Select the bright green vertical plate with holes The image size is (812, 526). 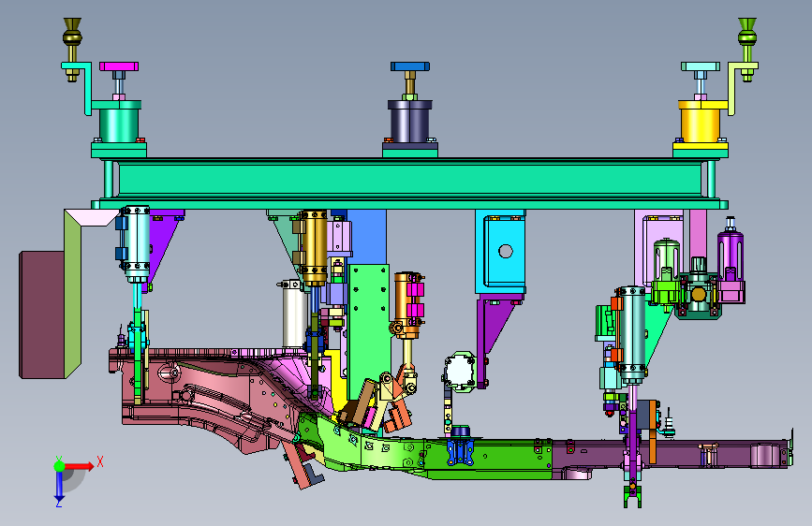(x=369, y=331)
